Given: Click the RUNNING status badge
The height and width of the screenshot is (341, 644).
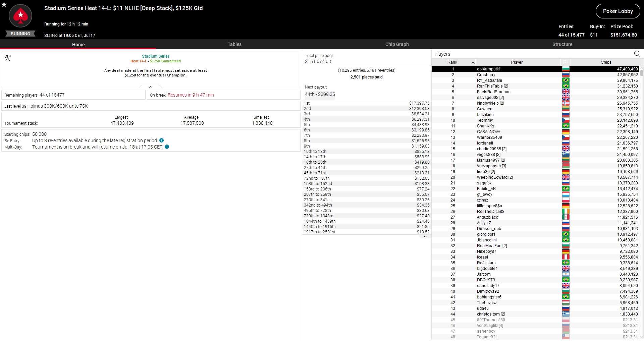Looking at the screenshot, I should click(20, 34).
